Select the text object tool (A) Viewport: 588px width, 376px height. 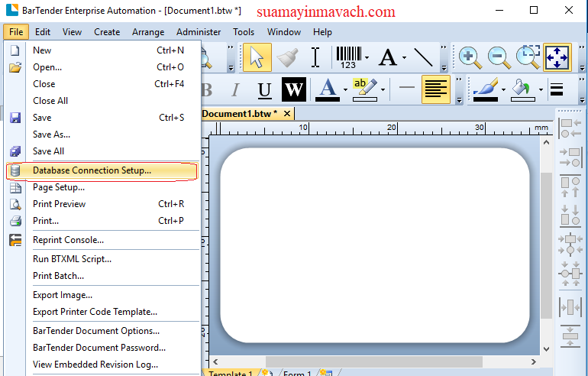pyautogui.click(x=388, y=57)
